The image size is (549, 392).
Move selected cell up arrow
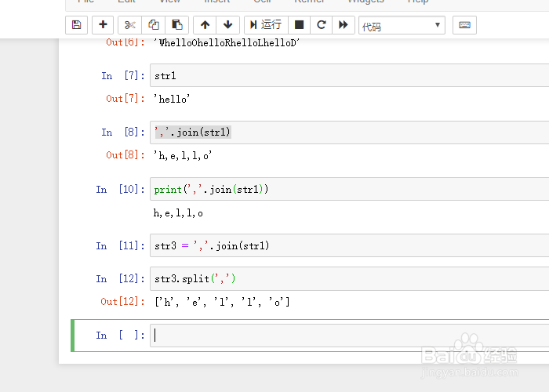pos(205,25)
